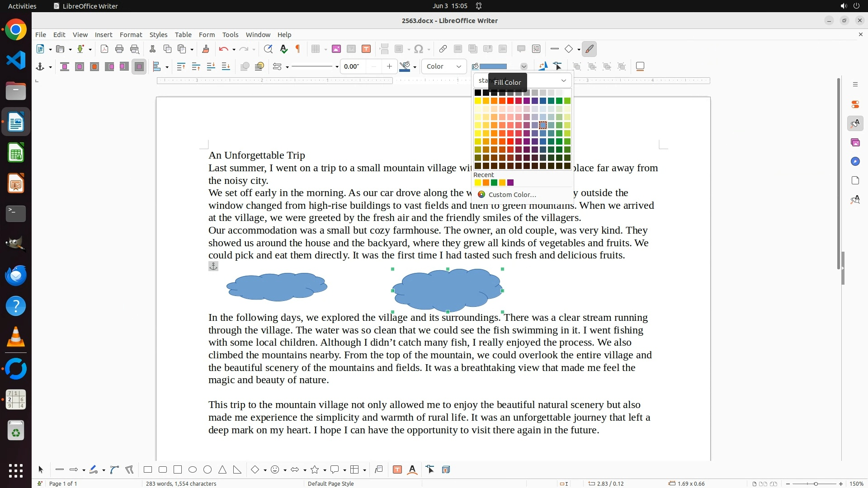Open the Navigator from the sidebar

[855, 161]
